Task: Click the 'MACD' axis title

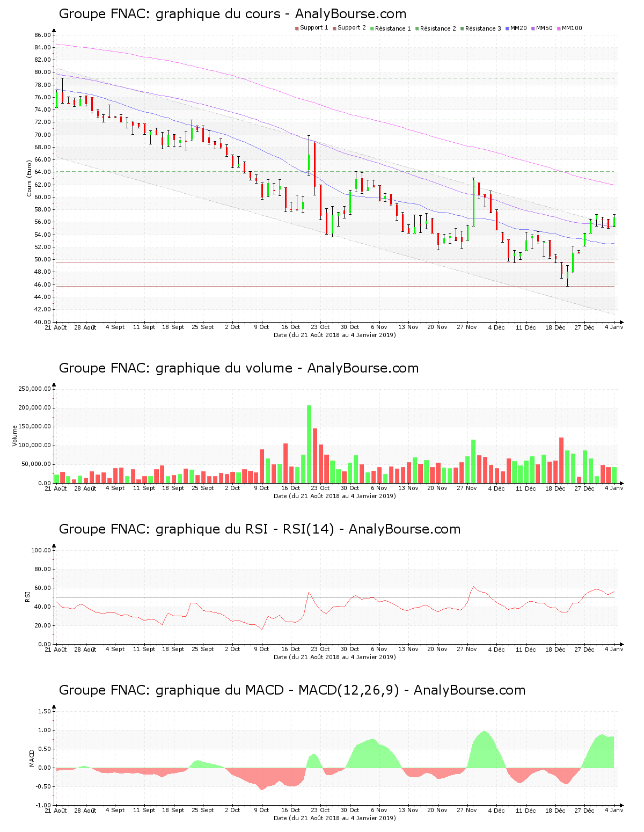Action: pos(32,758)
